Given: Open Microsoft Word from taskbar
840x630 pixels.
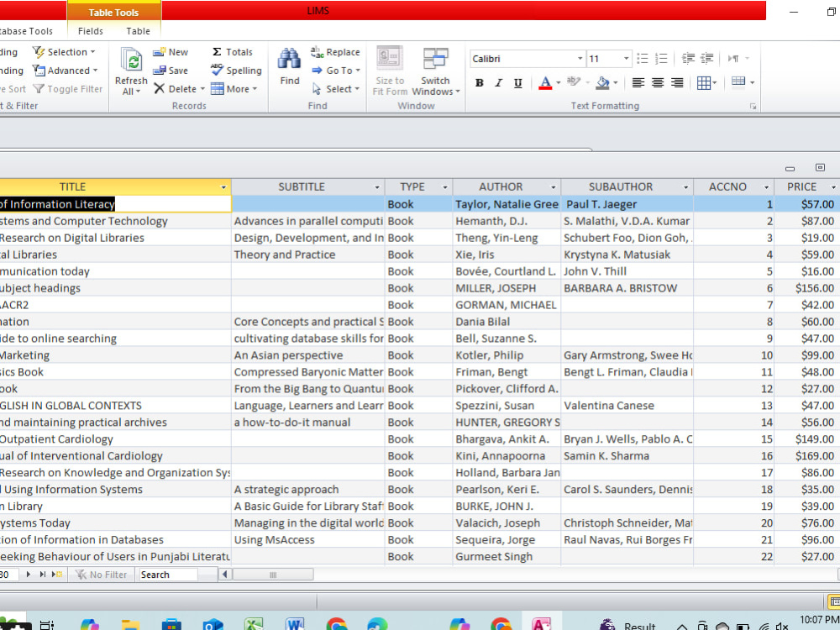Looking at the screenshot, I should pos(295,624).
